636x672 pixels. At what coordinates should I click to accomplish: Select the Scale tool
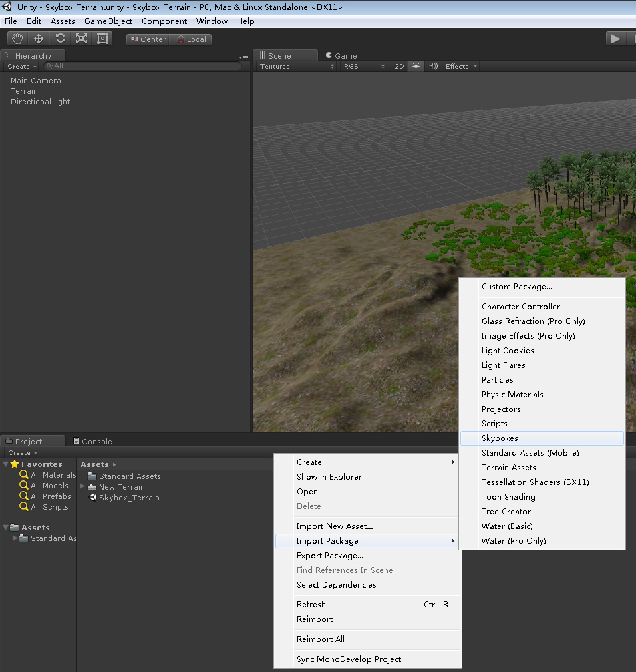pyautogui.click(x=81, y=39)
